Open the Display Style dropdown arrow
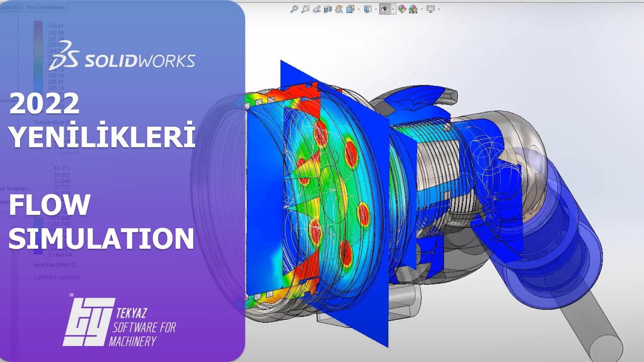 [x=376, y=9]
